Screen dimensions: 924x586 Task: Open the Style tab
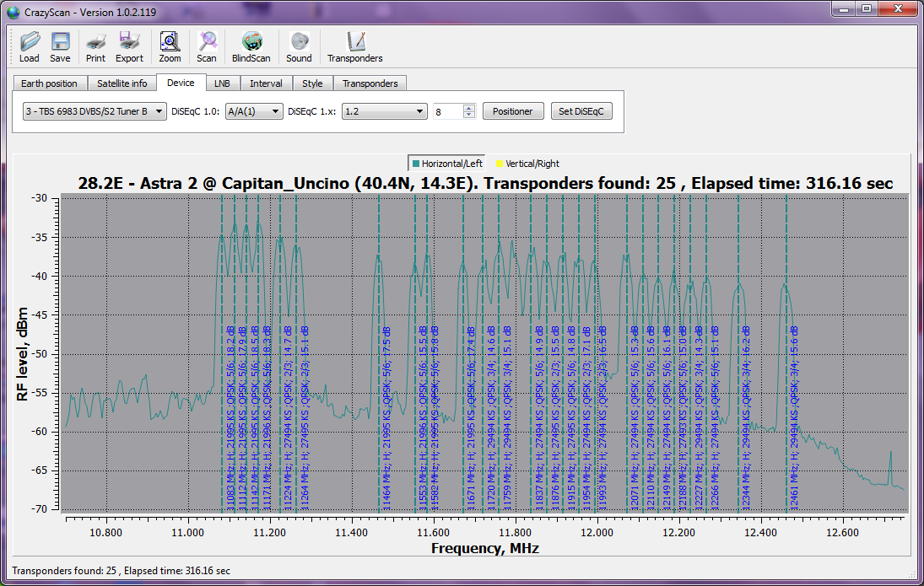click(312, 83)
